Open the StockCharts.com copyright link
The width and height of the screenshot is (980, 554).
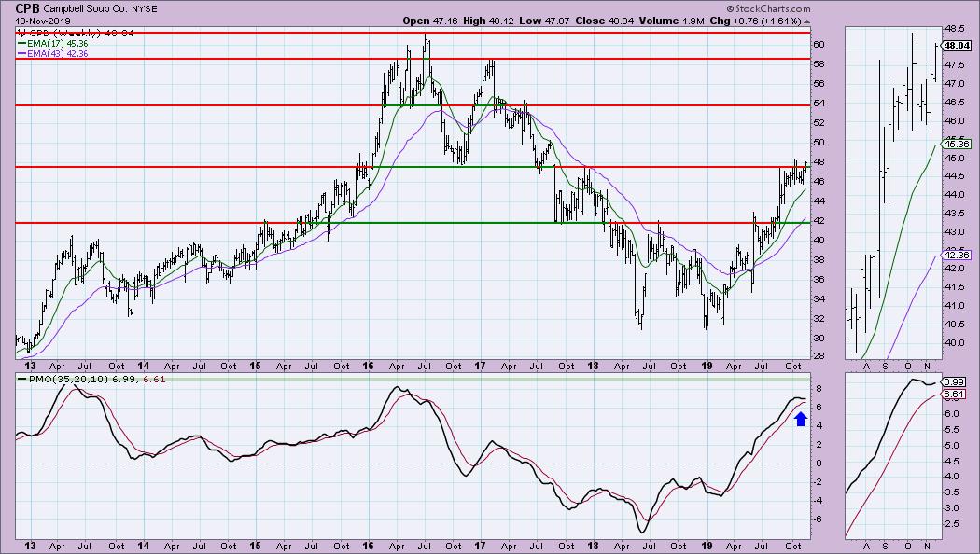[x=769, y=8]
